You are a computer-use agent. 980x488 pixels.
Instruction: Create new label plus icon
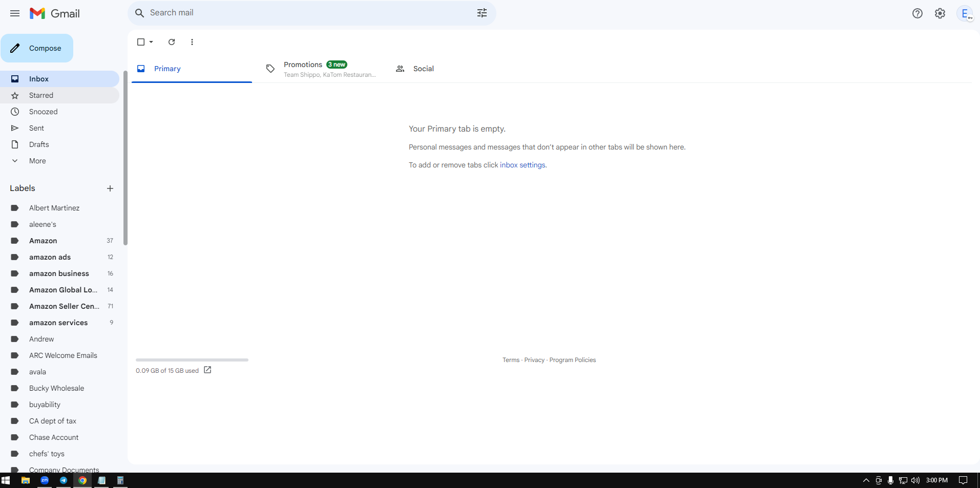point(110,188)
